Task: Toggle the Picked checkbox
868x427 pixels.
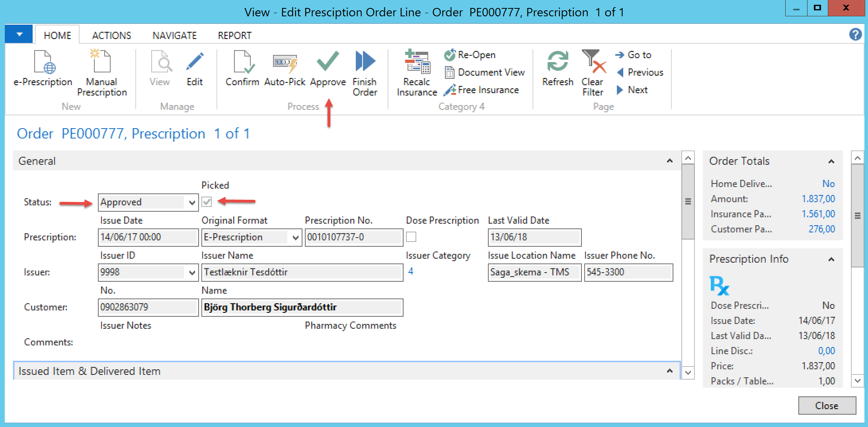Action: click(207, 202)
